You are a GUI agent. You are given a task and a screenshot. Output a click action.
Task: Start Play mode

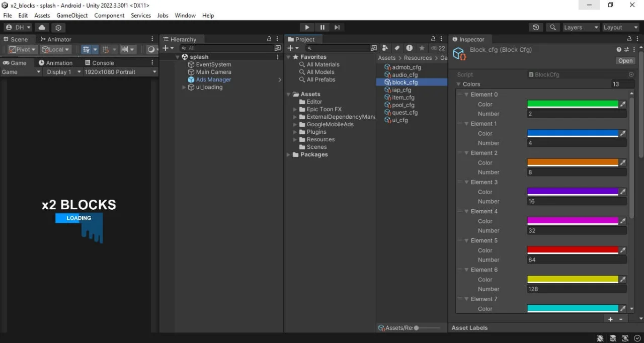tap(307, 27)
